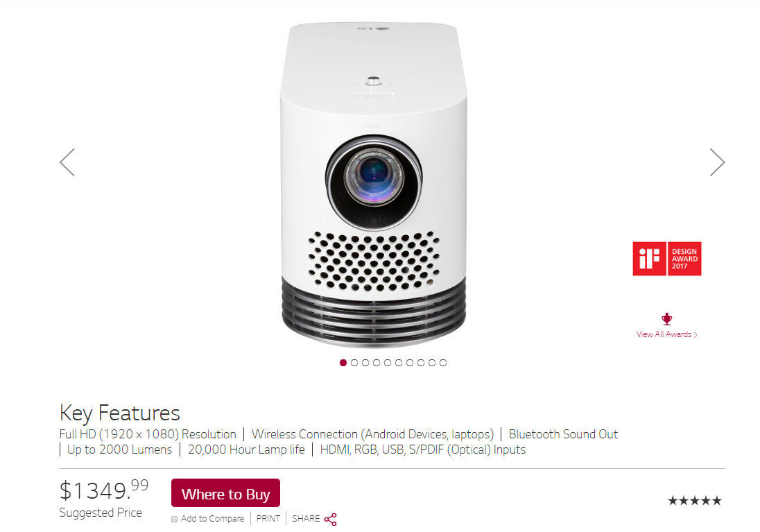The height and width of the screenshot is (532, 760).
Task: Select the third carousel dot
Action: [365, 363]
